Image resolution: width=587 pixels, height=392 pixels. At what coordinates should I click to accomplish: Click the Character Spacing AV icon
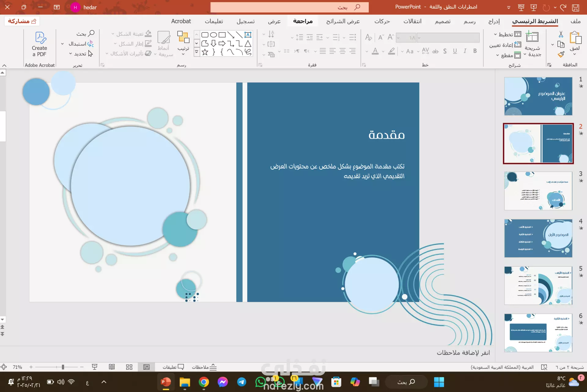click(x=425, y=51)
